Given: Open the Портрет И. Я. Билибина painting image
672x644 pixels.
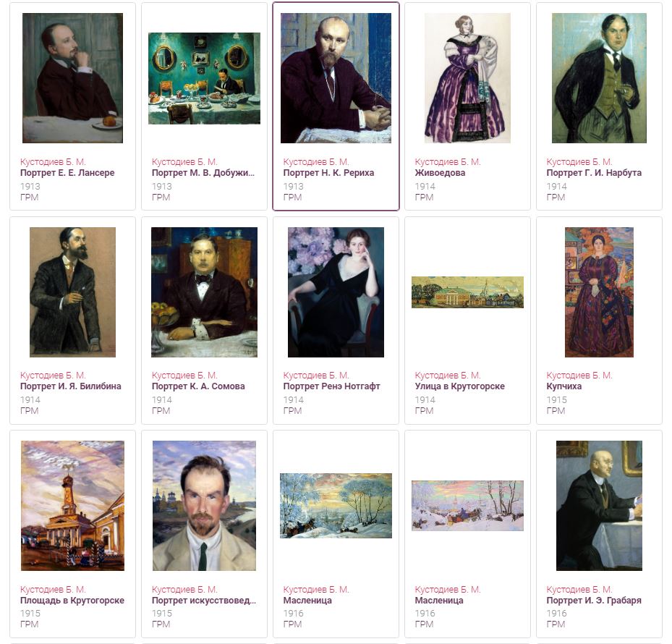Looking at the screenshot, I should pyautogui.click(x=72, y=292).
